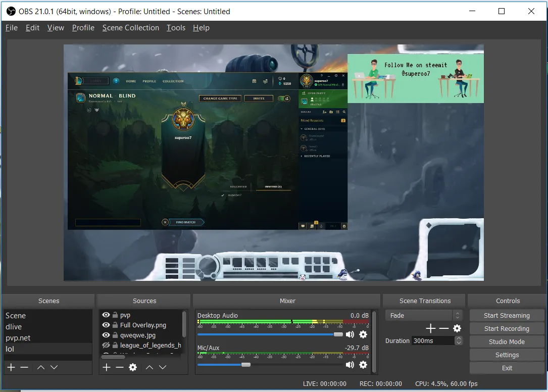Hide the Full Overlay.png source
Screen dimensions: 548x392
[106, 325]
